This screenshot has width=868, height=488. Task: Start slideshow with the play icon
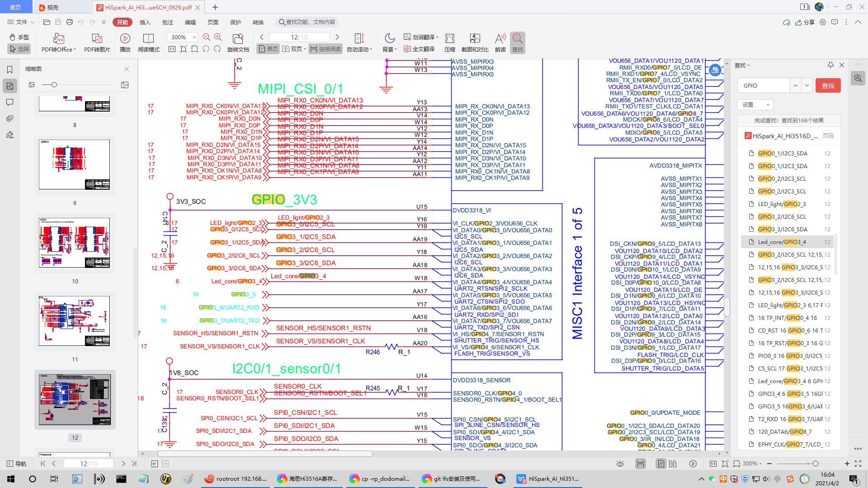125,38
